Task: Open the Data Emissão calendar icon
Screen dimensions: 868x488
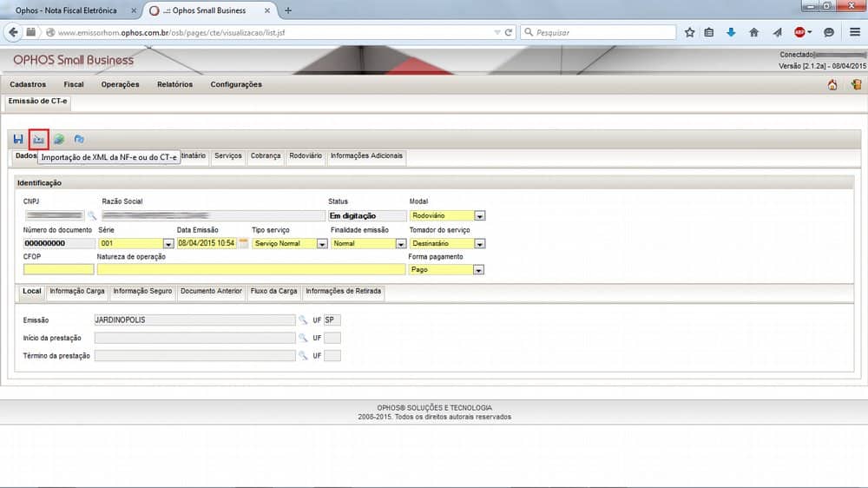Action: pos(244,242)
